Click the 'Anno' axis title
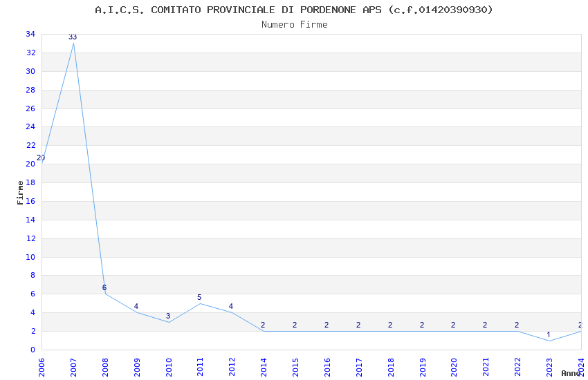The width and height of the screenshot is (588, 380). pos(570,373)
